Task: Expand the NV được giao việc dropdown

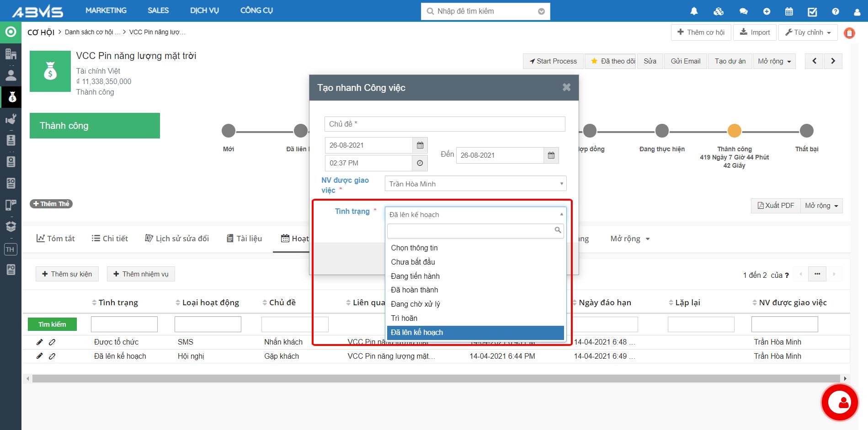Action: [x=475, y=184]
